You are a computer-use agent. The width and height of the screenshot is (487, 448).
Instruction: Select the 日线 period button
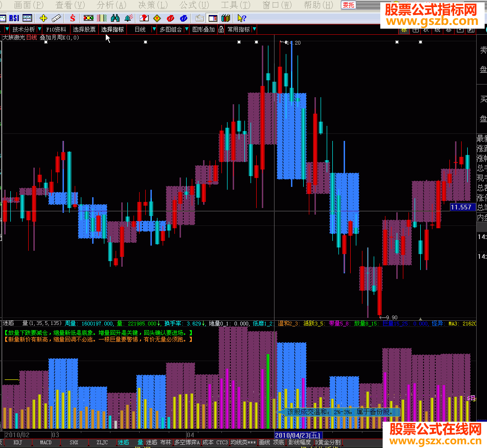coord(140,30)
